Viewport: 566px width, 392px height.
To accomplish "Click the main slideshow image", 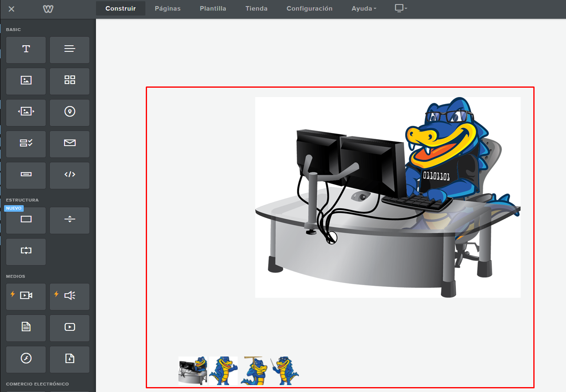I will coord(388,197).
